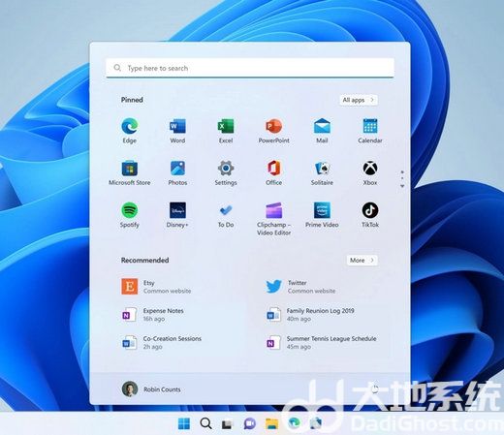
Task: Open Task View on taskbar
Action: [228, 423]
